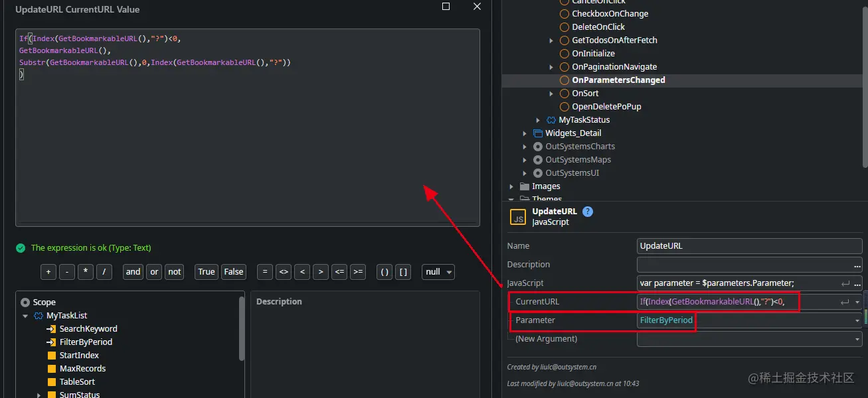Open the Description ellipsis editor button
The image size is (868, 398).
(857, 265)
